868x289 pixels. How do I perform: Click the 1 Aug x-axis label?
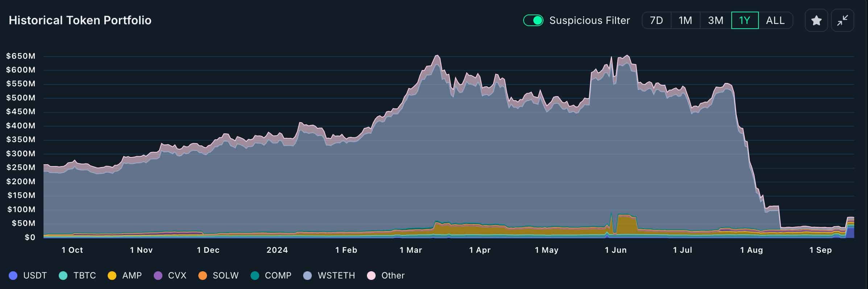tap(752, 250)
